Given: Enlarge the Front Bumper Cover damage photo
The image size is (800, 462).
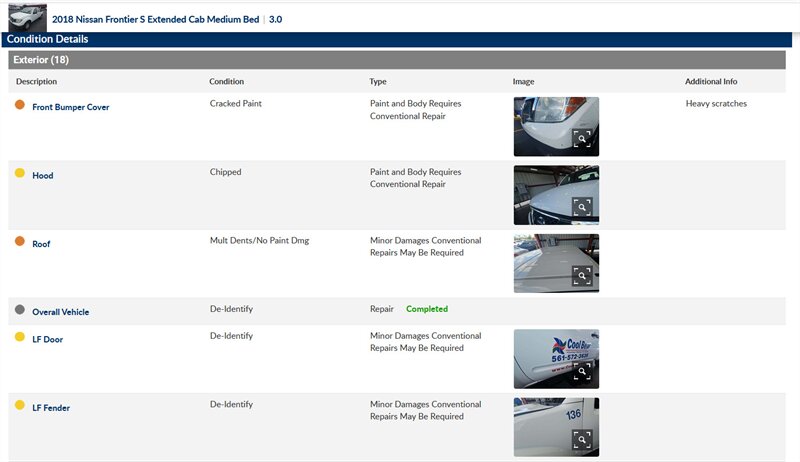Looking at the screenshot, I should [583, 140].
